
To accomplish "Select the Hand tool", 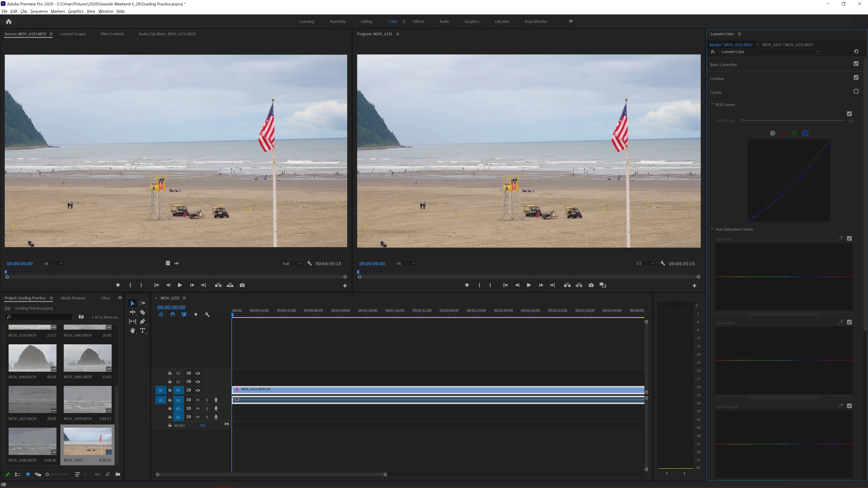I will click(x=132, y=330).
